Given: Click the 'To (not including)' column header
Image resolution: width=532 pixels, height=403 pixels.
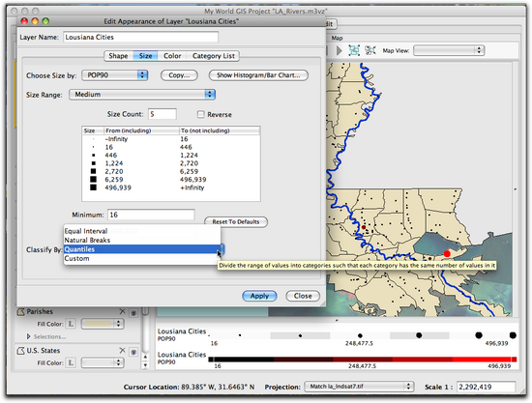Looking at the screenshot, I should tap(220, 130).
